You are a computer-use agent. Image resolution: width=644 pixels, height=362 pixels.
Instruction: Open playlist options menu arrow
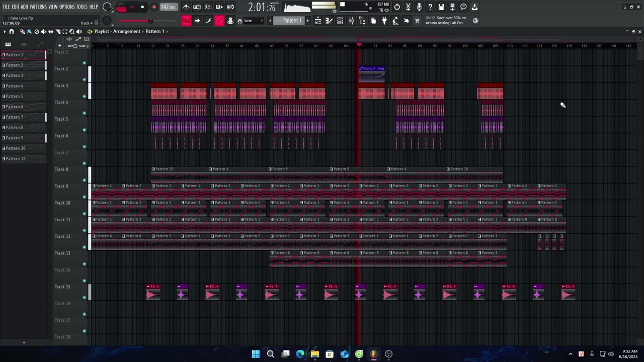pyautogui.click(x=5, y=32)
